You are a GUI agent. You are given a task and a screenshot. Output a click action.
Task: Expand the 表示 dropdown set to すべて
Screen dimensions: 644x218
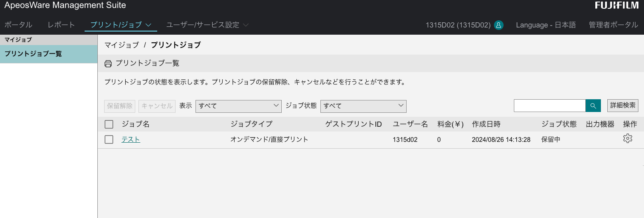point(238,106)
